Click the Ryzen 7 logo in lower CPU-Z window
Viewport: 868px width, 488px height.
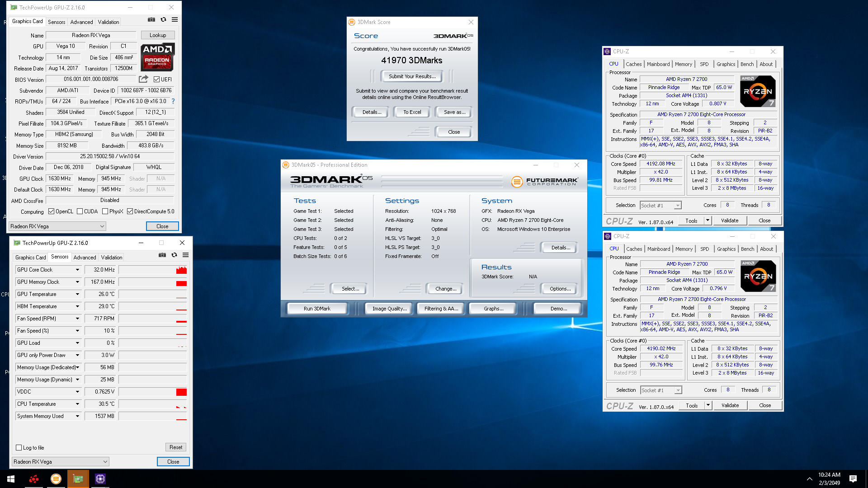pos(759,276)
